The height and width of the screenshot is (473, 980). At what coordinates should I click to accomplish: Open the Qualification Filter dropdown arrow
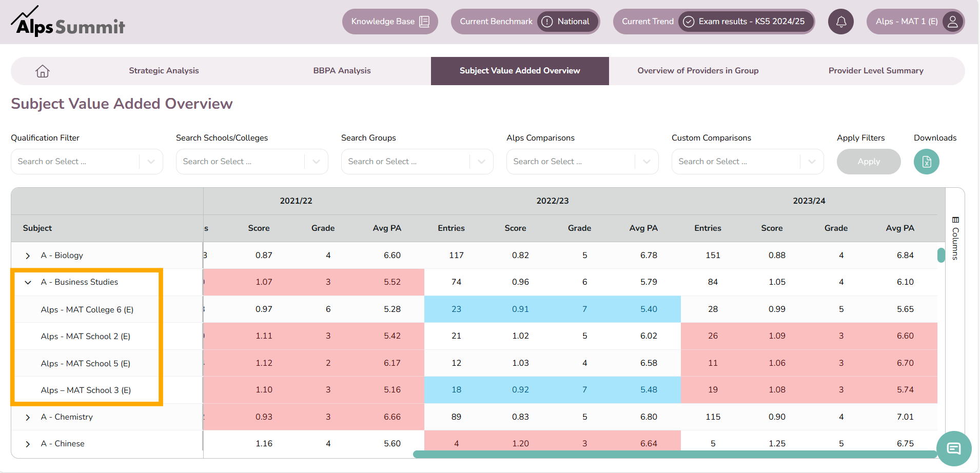tap(151, 162)
